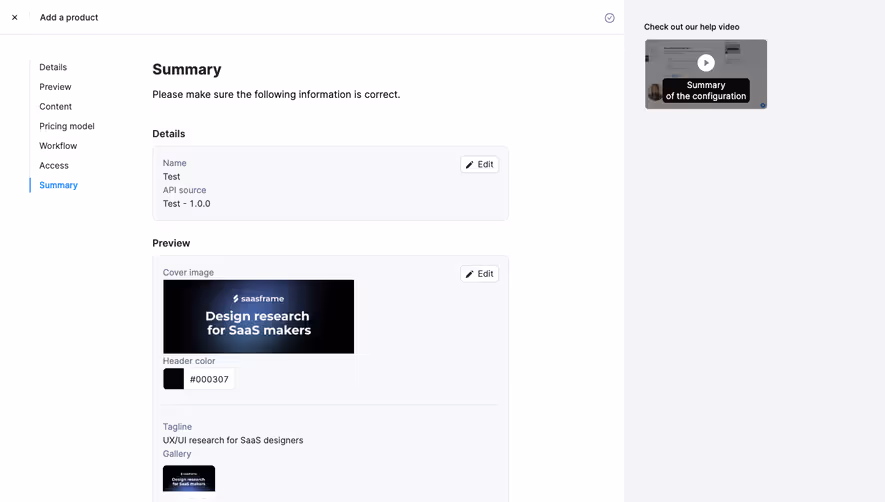Click the 'Cover image' label
885x502 pixels.
189,272
